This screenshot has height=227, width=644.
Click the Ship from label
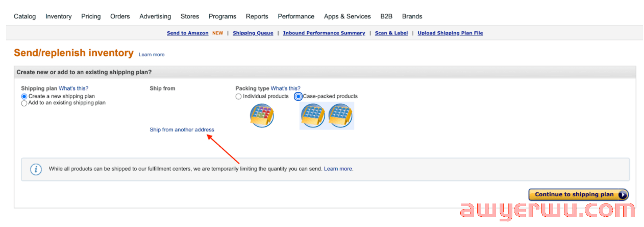(162, 88)
